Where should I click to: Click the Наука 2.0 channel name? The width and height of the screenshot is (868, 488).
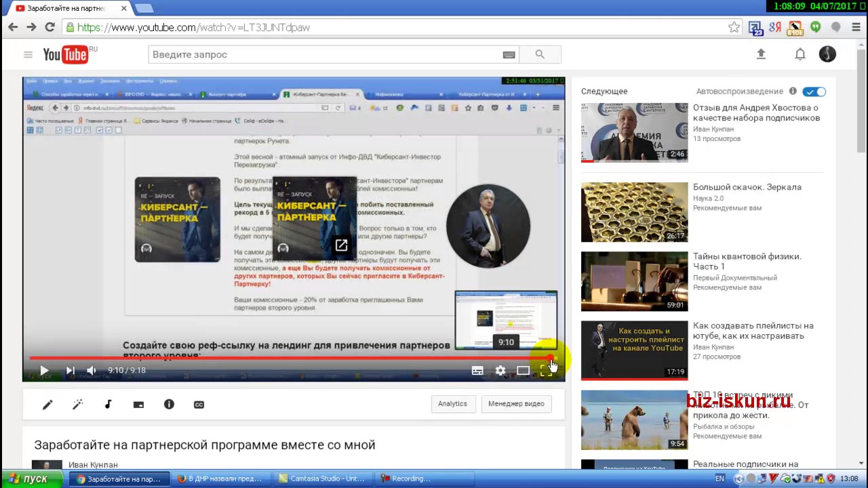click(x=708, y=198)
